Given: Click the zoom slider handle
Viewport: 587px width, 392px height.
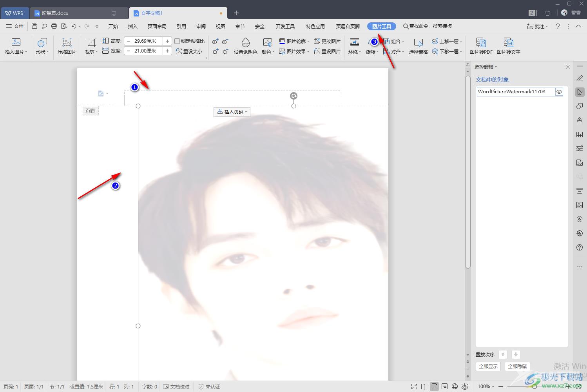Looking at the screenshot, I should (534, 387).
